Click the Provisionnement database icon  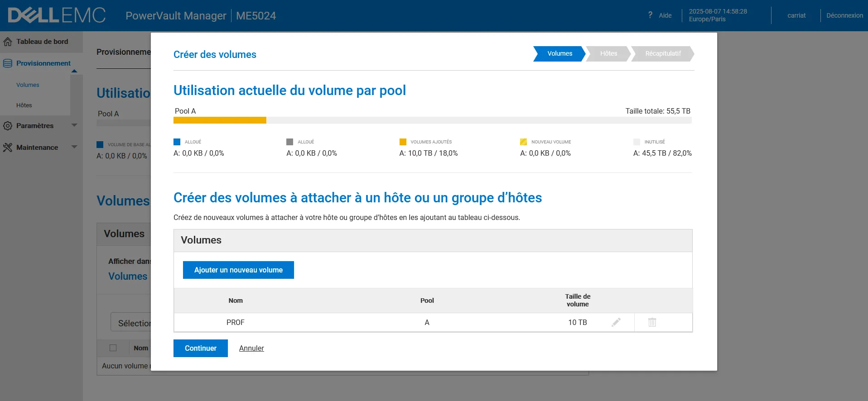(x=8, y=63)
